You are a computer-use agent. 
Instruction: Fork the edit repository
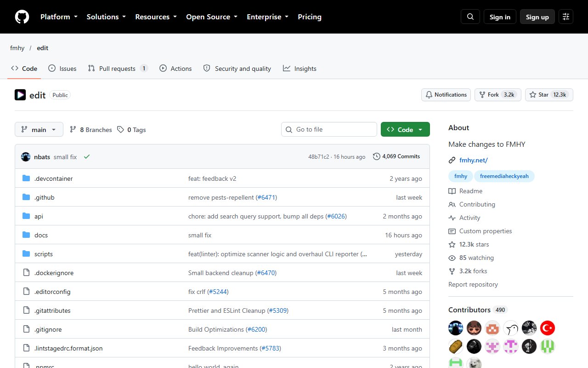(x=498, y=95)
